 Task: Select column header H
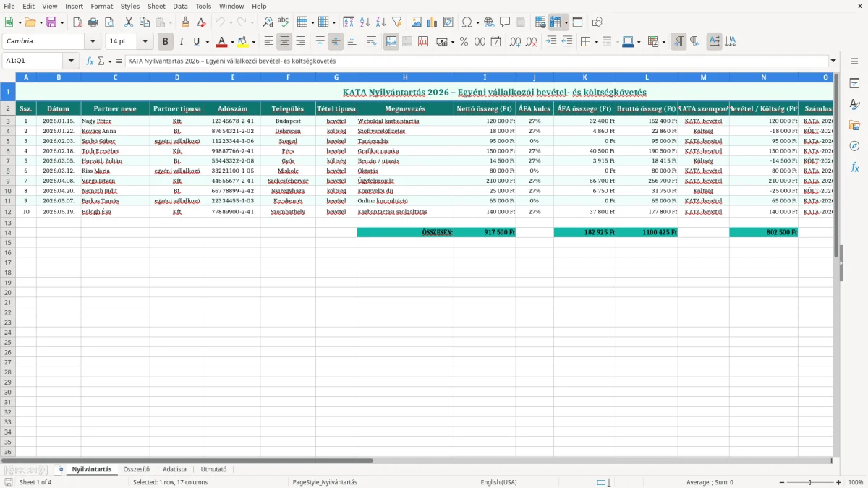(x=405, y=77)
